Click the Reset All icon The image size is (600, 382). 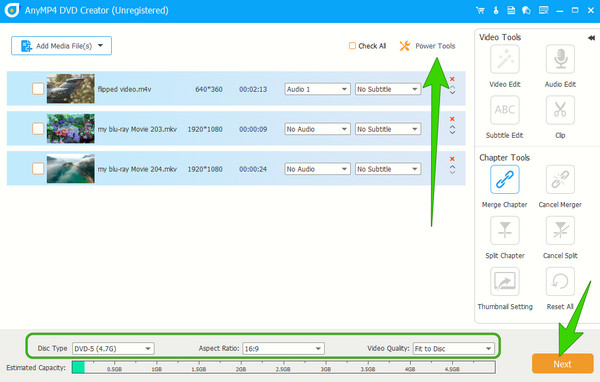tap(560, 282)
